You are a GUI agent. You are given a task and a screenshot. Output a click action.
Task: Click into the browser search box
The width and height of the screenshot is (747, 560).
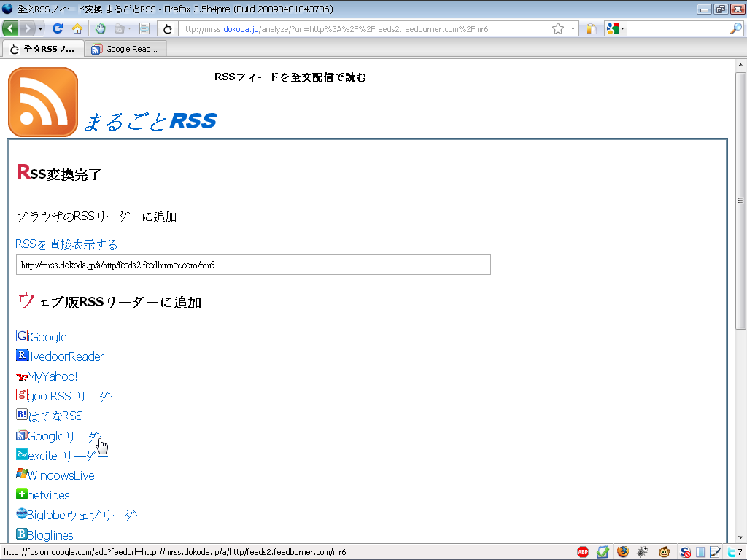click(x=678, y=29)
